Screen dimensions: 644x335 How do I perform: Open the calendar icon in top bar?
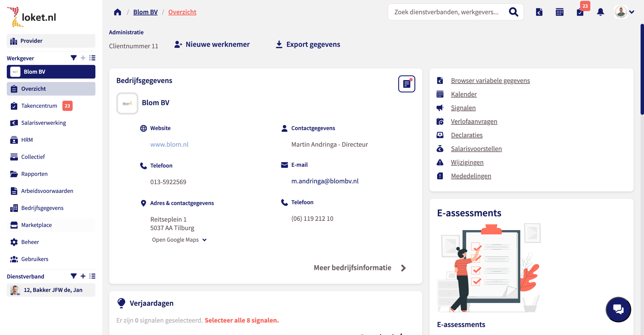(x=559, y=12)
